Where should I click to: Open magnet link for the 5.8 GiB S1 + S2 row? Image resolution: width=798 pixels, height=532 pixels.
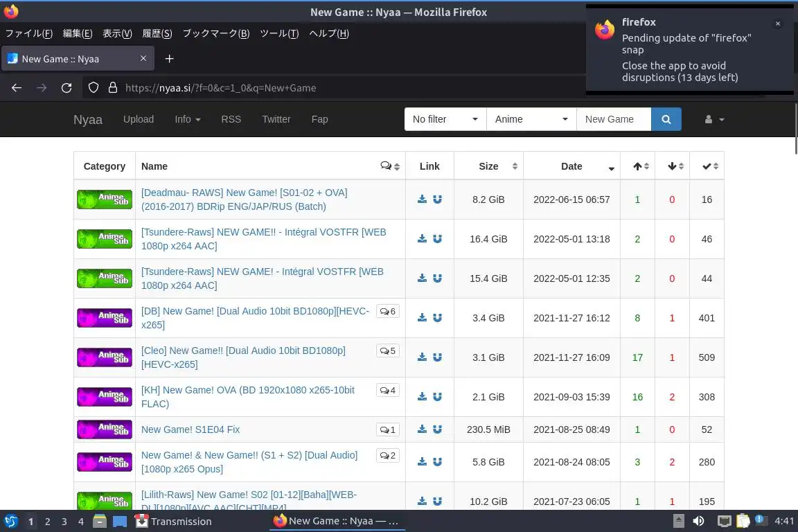(437, 462)
